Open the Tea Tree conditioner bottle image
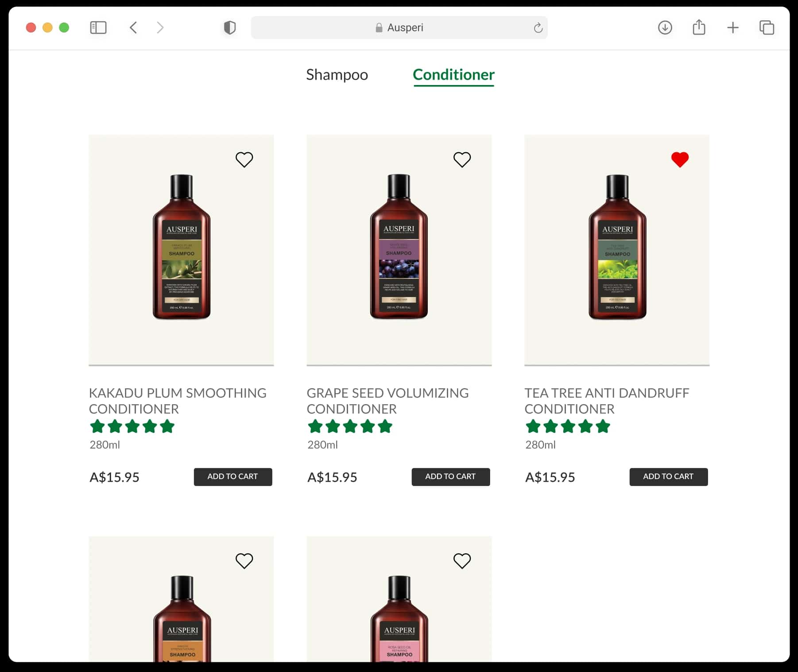This screenshot has height=672, width=798. pyautogui.click(x=617, y=247)
